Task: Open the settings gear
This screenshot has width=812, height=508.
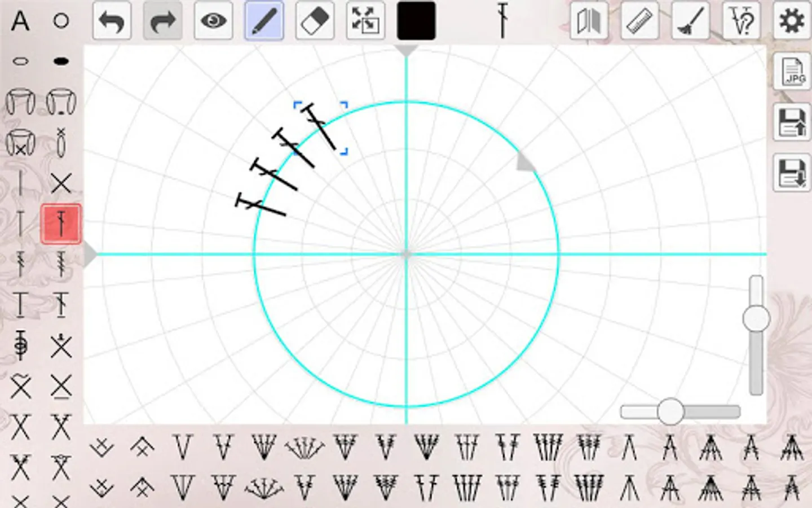Action: point(791,20)
